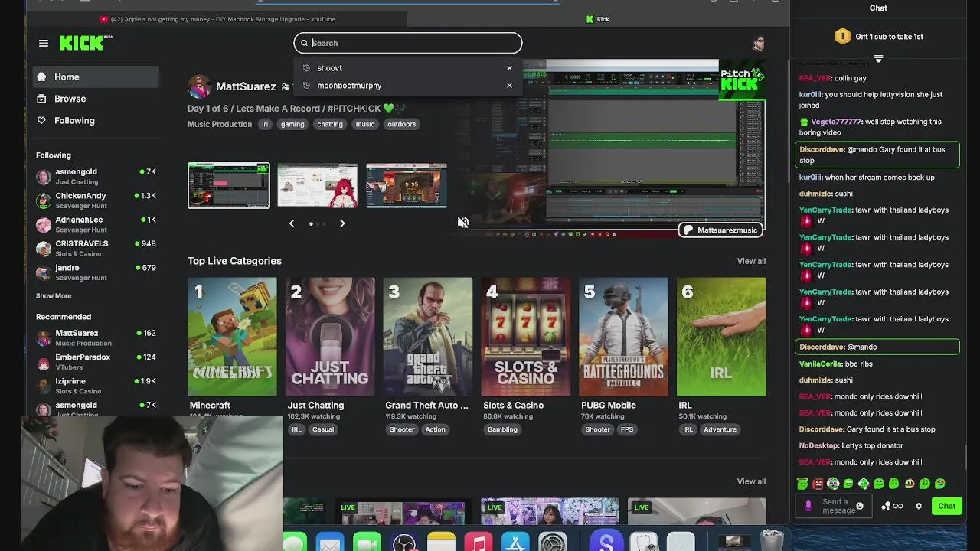The width and height of the screenshot is (980, 551).
Task: Select third carousel thumbnail showing 0.95
Action: pos(407,185)
